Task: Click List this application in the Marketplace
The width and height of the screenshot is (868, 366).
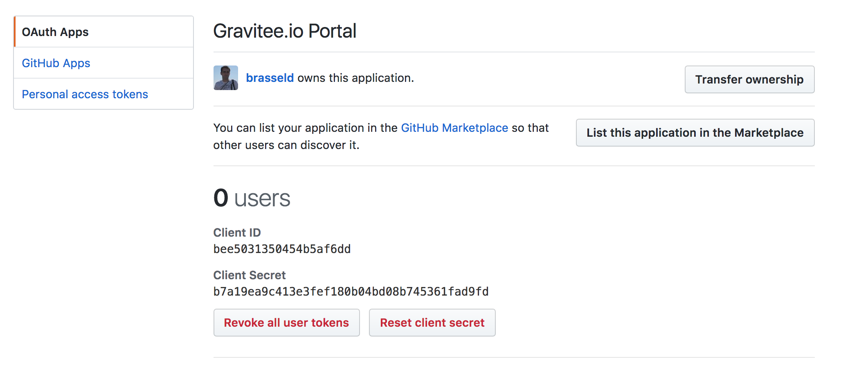Action: click(695, 133)
